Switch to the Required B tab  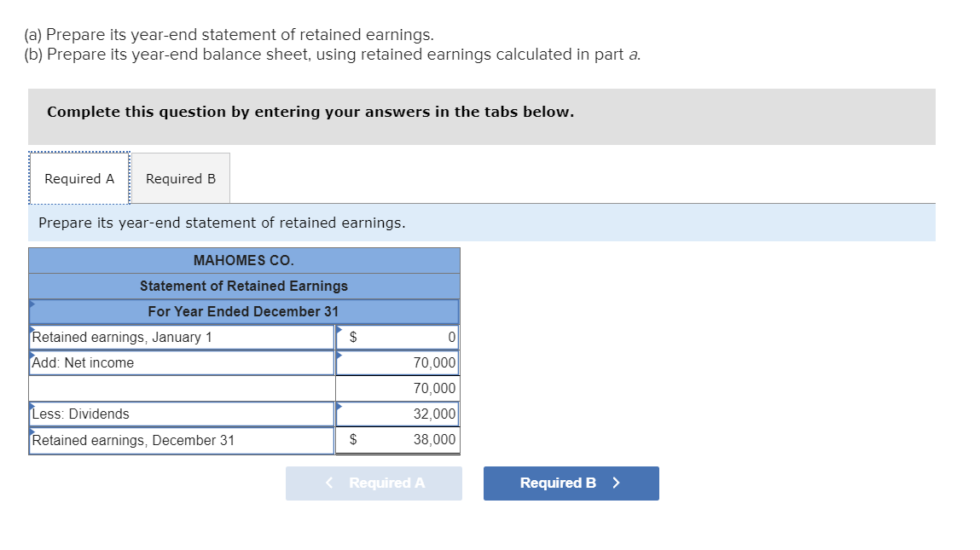coord(180,178)
